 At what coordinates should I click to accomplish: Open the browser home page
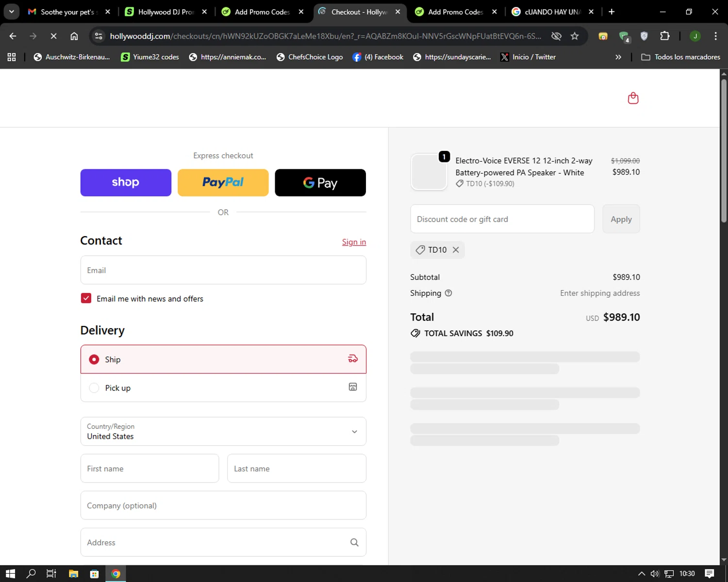[x=74, y=36]
